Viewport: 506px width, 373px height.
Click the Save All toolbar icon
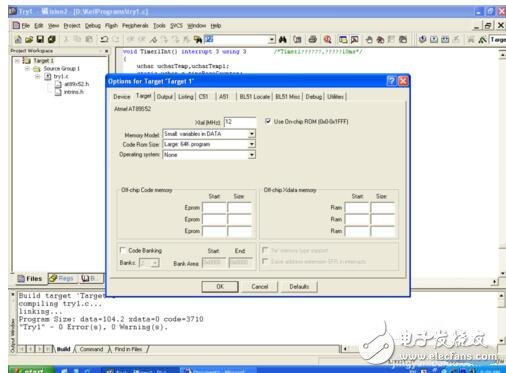[52, 39]
